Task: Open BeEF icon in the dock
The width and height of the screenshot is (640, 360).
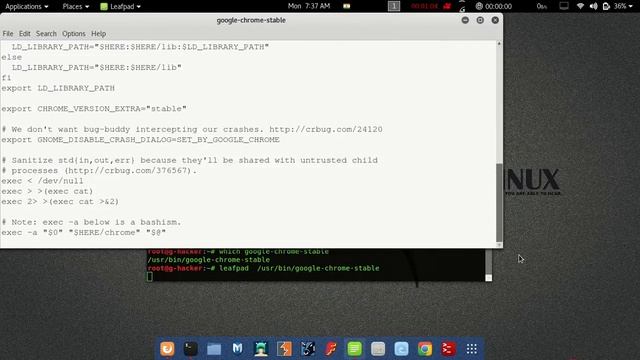Action: (x=308, y=349)
